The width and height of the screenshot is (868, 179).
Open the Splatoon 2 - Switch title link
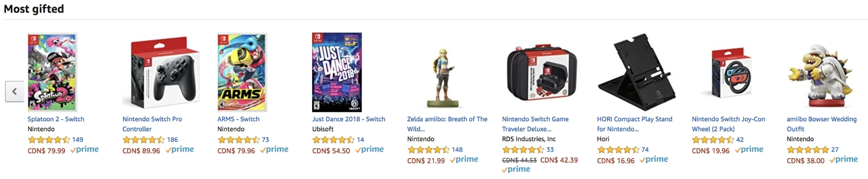pos(56,119)
